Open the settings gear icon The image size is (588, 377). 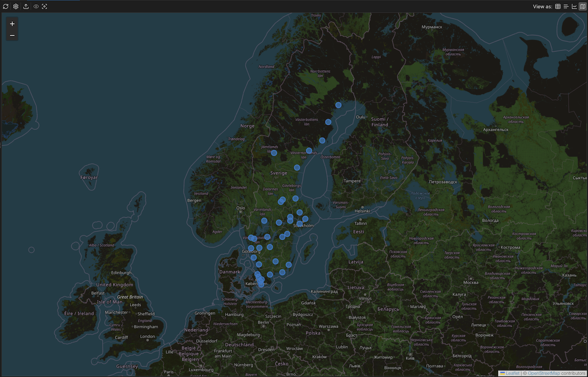(x=16, y=7)
